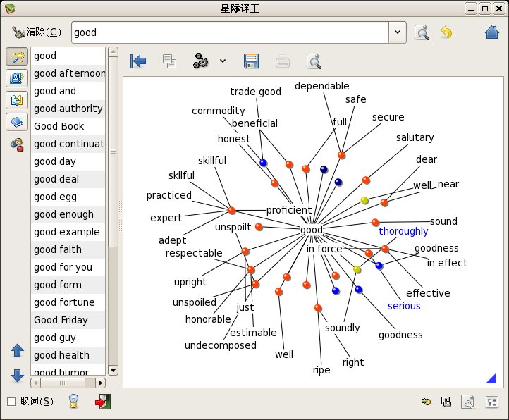This screenshot has width=509, height=420.
Task: Click the horizontal scrollbar left arrow under list
Action: click(x=36, y=383)
